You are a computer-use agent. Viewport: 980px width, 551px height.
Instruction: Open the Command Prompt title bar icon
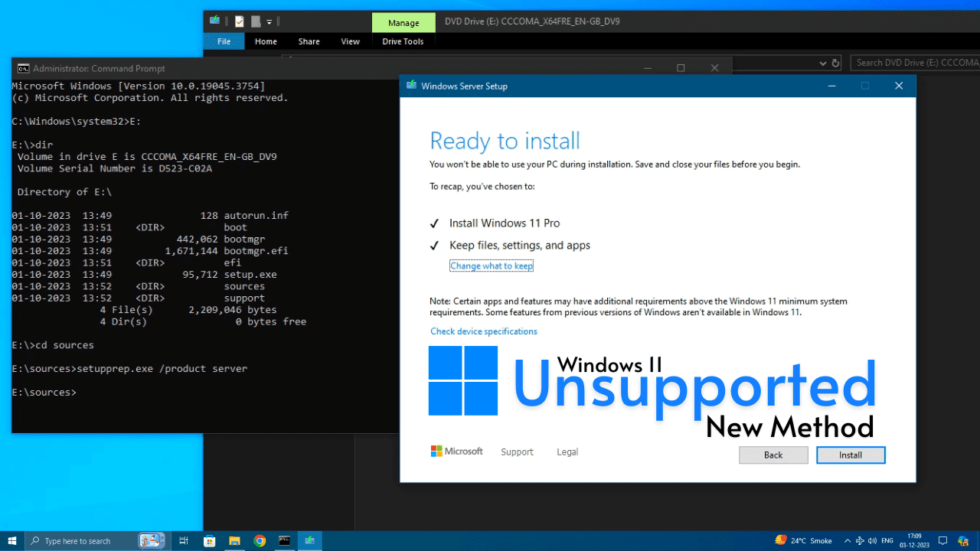click(22, 68)
